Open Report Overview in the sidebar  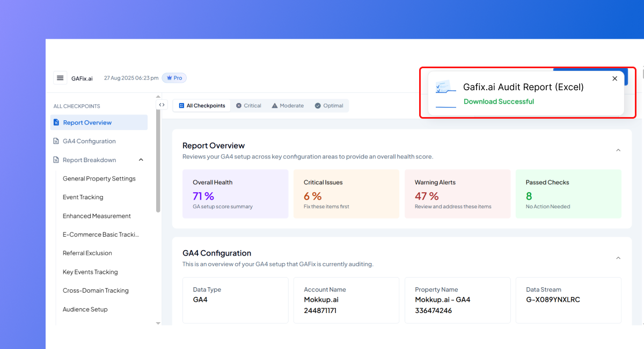(99, 122)
